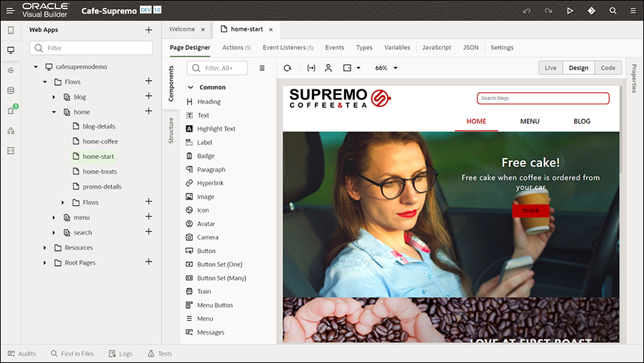The width and height of the screenshot is (644, 363).
Task: Switch to the Structure vertical tab
Action: tap(171, 131)
